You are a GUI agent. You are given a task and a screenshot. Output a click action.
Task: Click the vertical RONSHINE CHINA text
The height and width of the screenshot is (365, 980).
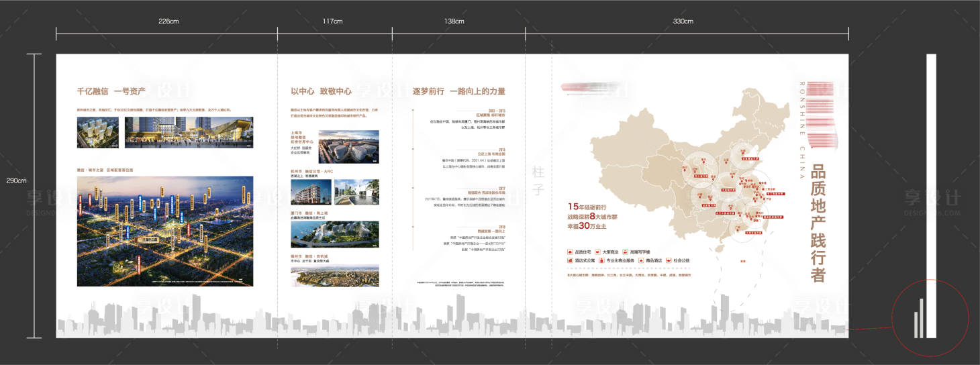point(801,130)
